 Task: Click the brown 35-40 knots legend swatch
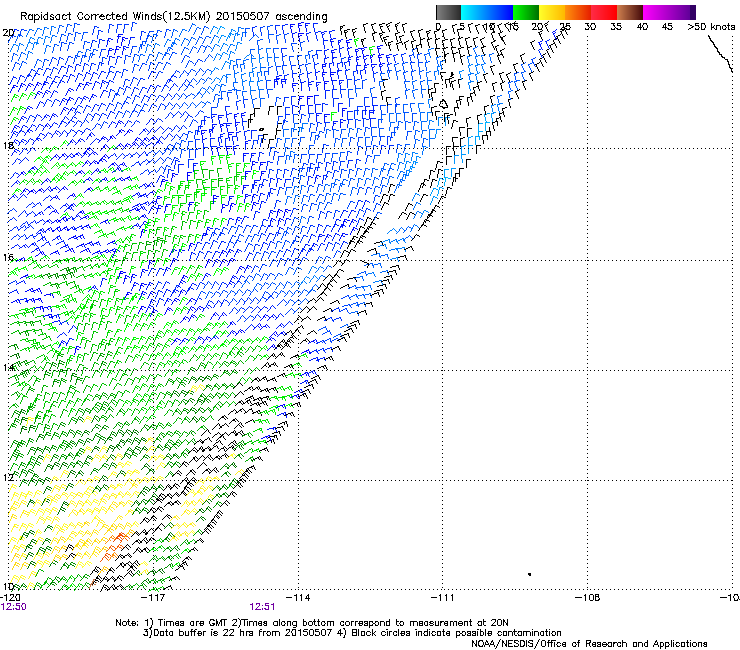click(x=630, y=12)
